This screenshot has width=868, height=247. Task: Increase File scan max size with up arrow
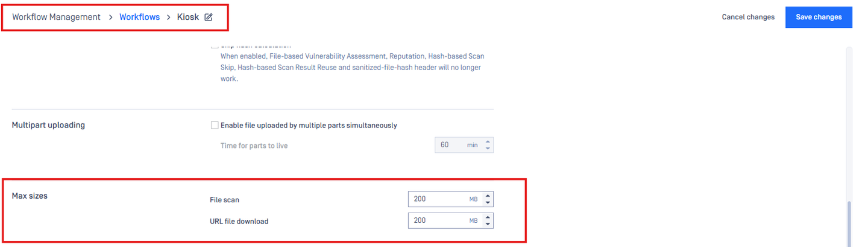[487, 196]
